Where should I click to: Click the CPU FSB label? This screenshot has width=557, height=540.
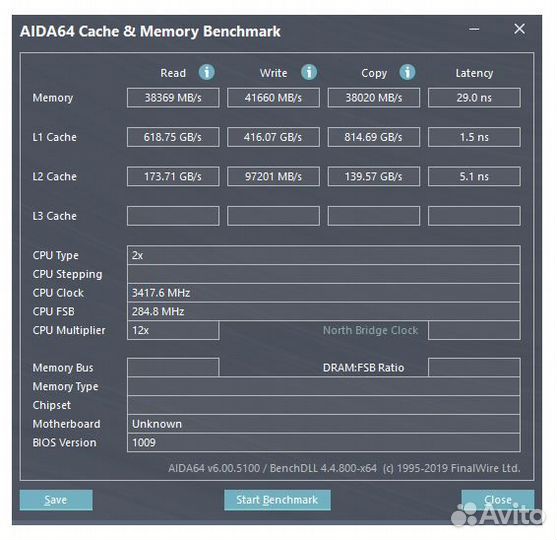click(54, 312)
